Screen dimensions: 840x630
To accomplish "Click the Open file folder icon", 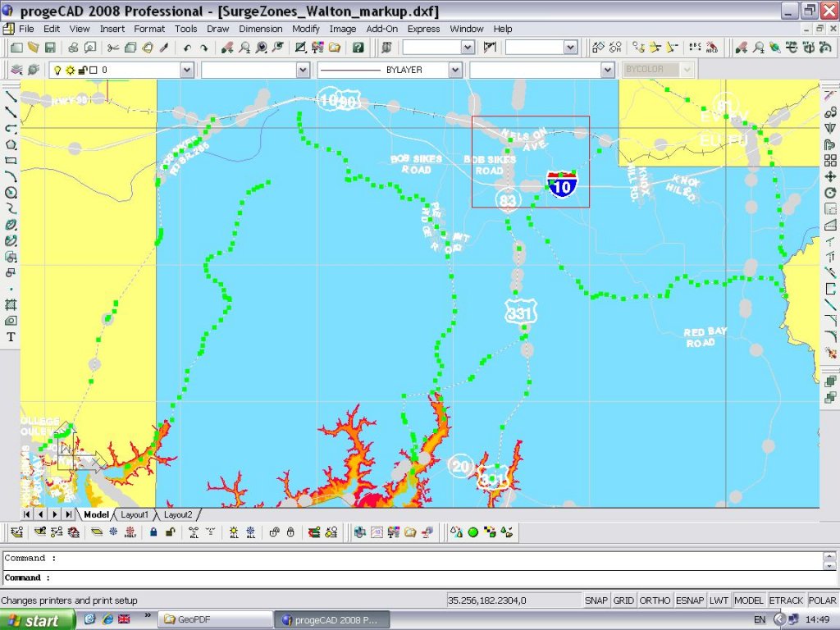I will point(34,48).
